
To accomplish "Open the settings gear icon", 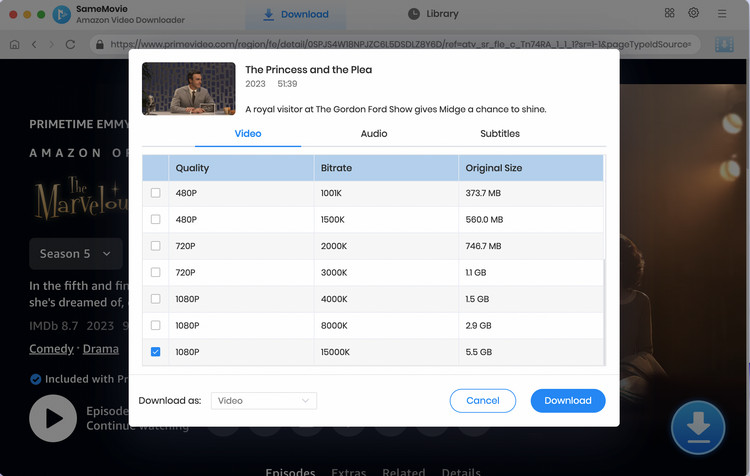I will click(x=693, y=13).
